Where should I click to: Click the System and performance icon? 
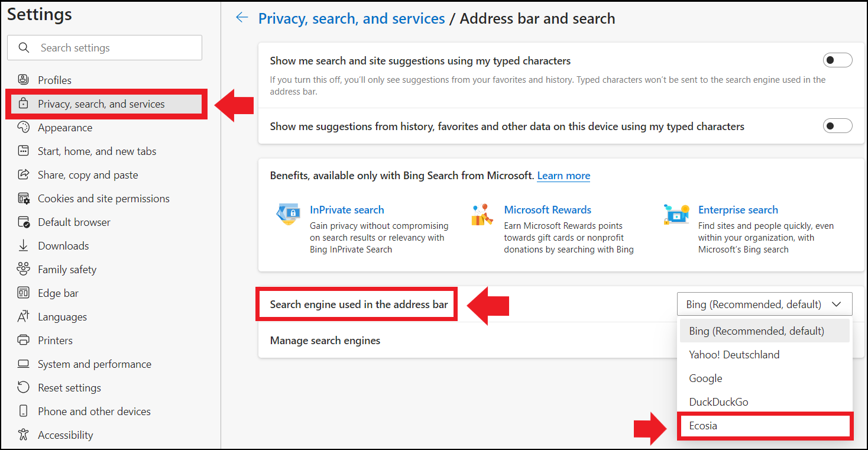coord(23,364)
